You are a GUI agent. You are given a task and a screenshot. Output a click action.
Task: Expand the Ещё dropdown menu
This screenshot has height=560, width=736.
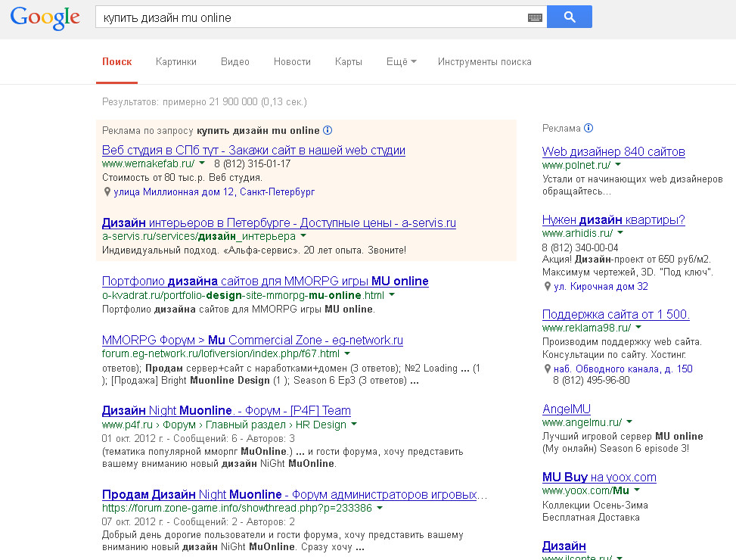tap(402, 61)
